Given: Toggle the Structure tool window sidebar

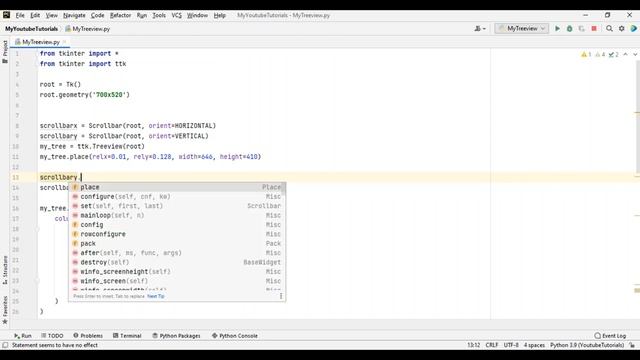Looking at the screenshot, I should (5, 270).
